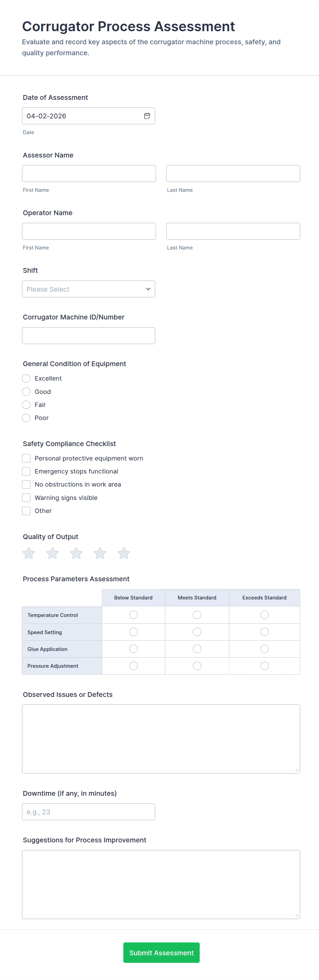319x980 pixels.
Task: Select the third Quality of Output star
Action: pyautogui.click(x=76, y=553)
